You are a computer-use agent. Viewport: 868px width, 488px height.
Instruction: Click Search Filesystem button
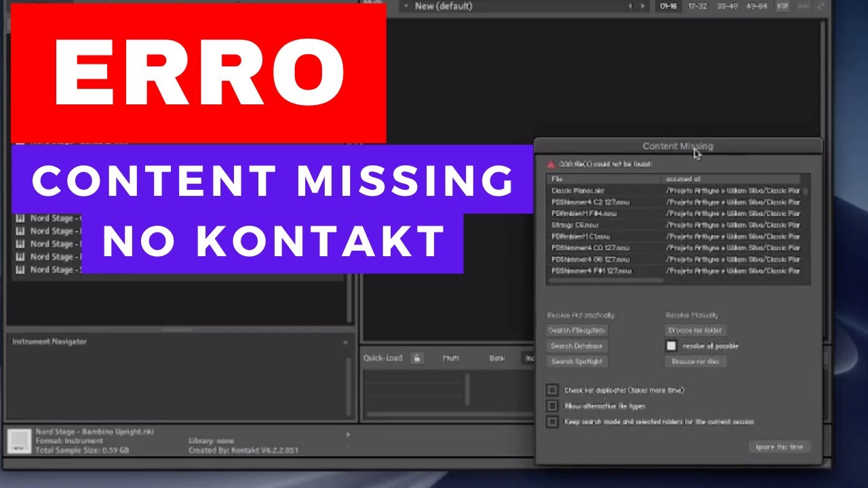click(x=577, y=330)
